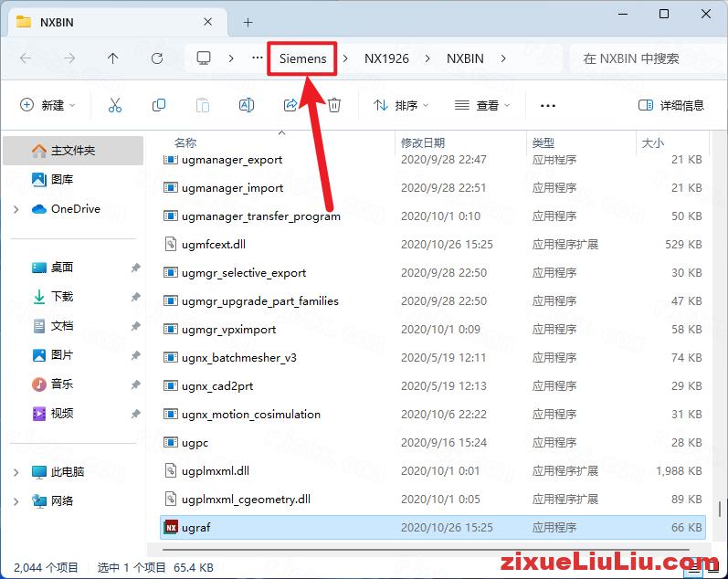Expand the This PC tree node

(x=16, y=472)
